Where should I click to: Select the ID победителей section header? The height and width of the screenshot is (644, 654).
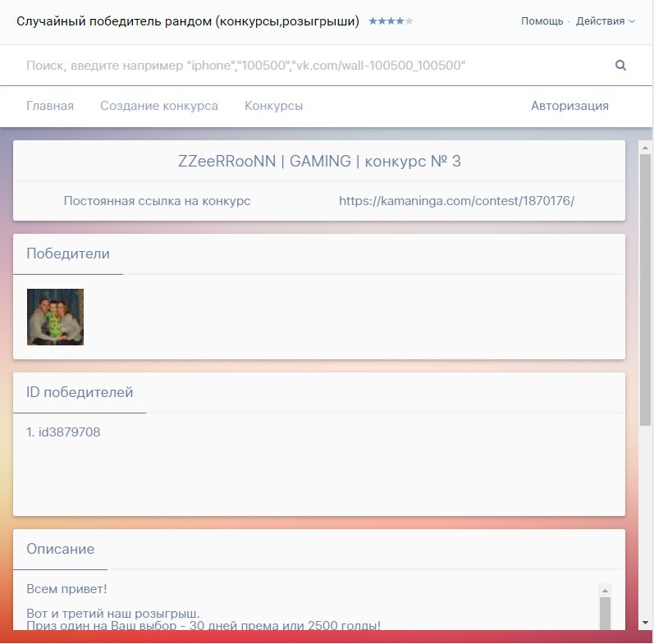(x=80, y=392)
